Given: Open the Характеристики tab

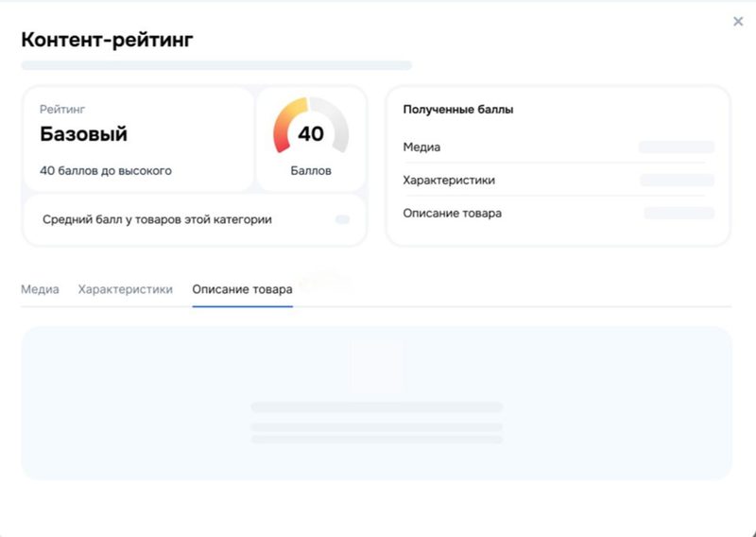Looking at the screenshot, I should click(x=126, y=289).
